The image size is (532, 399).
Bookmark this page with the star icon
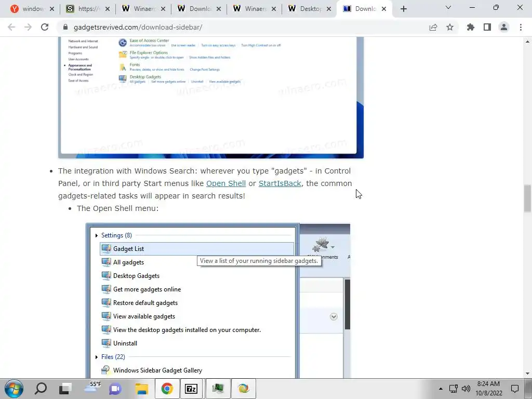[x=450, y=27]
